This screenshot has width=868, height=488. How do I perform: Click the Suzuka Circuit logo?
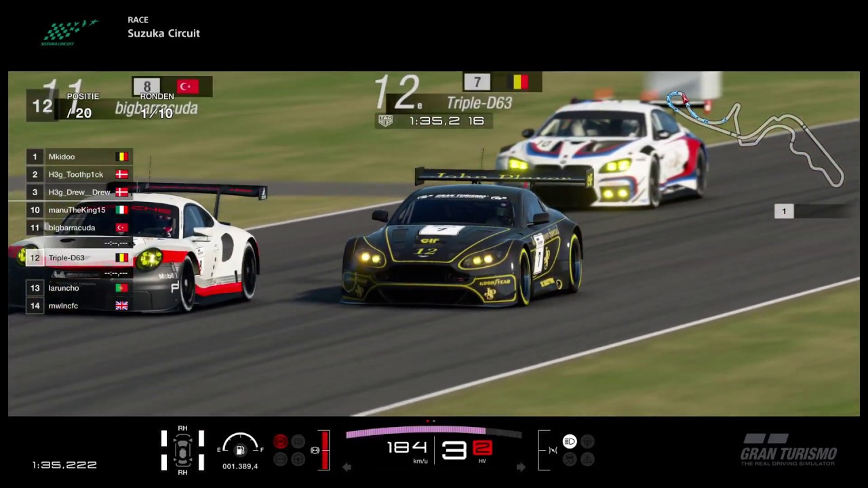pyautogui.click(x=69, y=32)
